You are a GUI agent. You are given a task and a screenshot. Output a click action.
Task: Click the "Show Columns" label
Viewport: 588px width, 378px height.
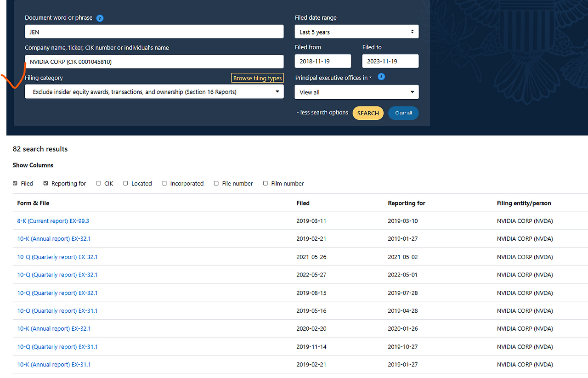pyautogui.click(x=33, y=165)
